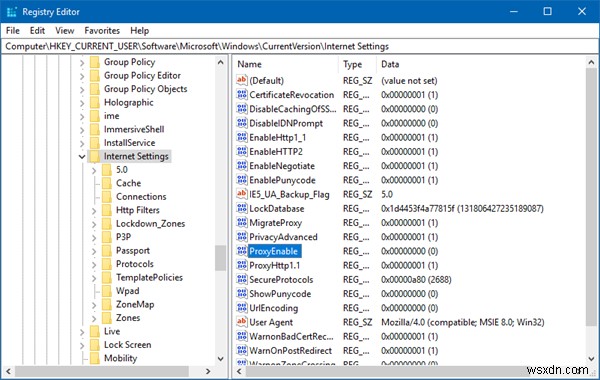This screenshot has height=380, width=600.
Task: Click the PrivacyAdvanced DWORD icon
Action: [241, 236]
